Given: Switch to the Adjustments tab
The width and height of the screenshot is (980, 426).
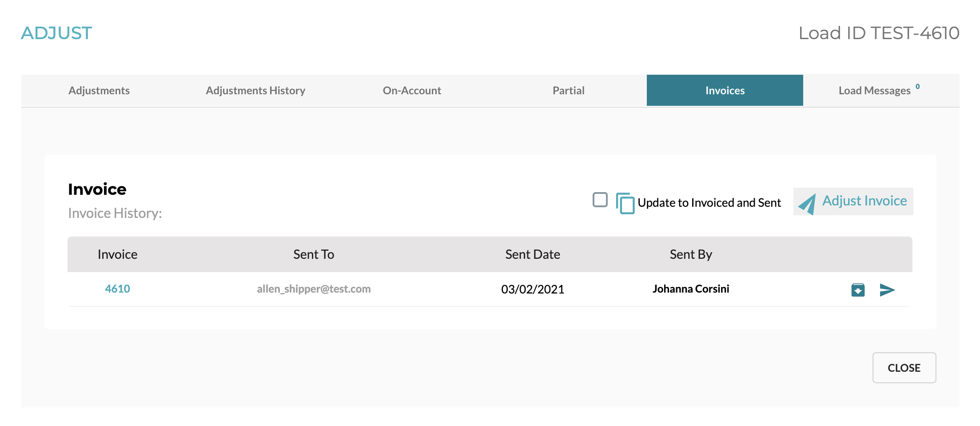Looking at the screenshot, I should [x=99, y=90].
